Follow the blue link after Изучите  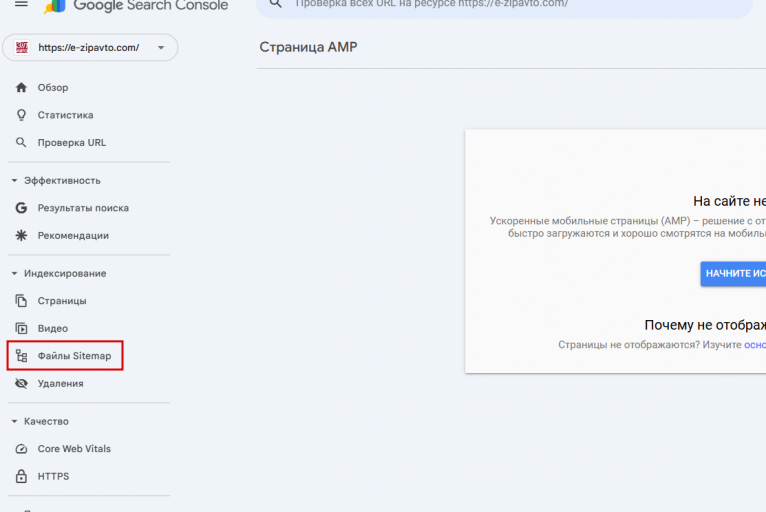(755, 345)
